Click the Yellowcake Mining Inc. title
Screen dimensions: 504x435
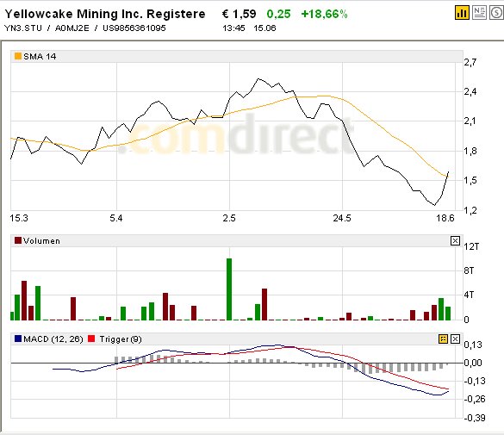[105, 14]
